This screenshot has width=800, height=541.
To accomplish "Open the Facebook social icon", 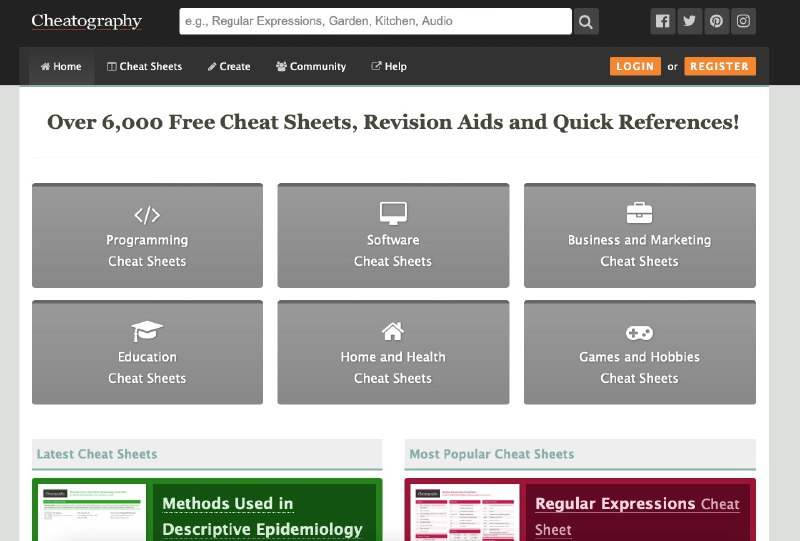I will click(662, 21).
